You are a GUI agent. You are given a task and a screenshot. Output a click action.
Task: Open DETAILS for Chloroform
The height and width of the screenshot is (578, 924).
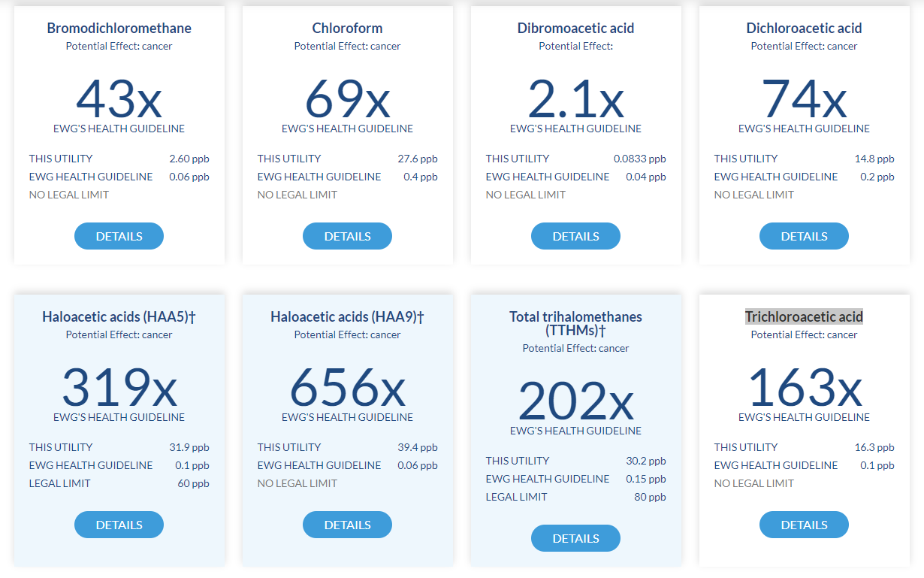click(347, 236)
